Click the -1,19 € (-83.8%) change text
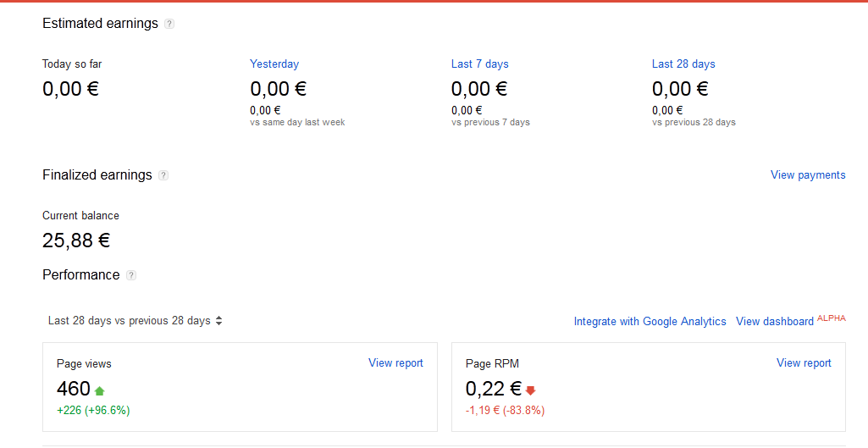Image resolution: width=868 pixels, height=448 pixels. pyautogui.click(x=505, y=411)
